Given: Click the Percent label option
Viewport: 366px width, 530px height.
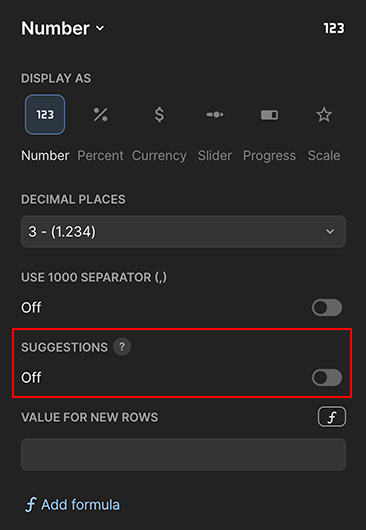Looking at the screenshot, I should 100,156.
